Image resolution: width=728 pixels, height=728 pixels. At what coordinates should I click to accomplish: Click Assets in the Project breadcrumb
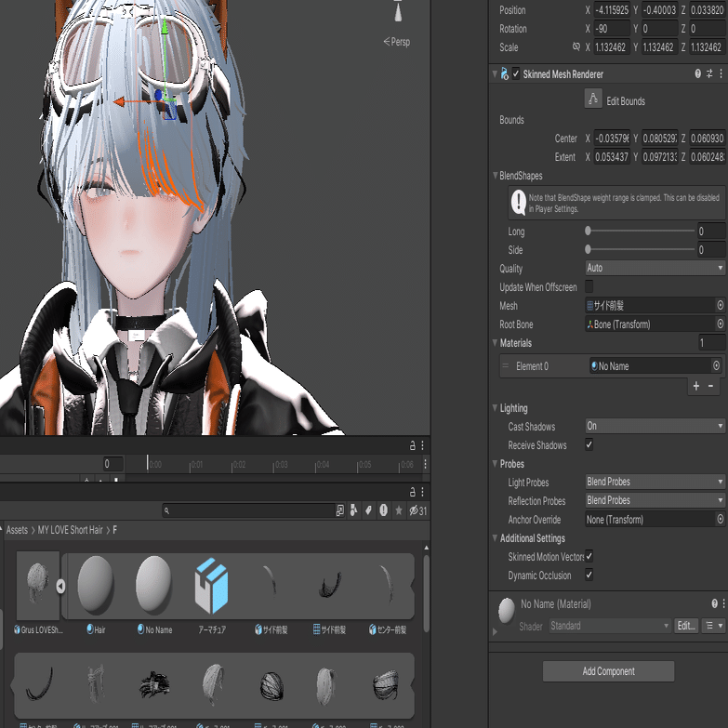(17, 530)
